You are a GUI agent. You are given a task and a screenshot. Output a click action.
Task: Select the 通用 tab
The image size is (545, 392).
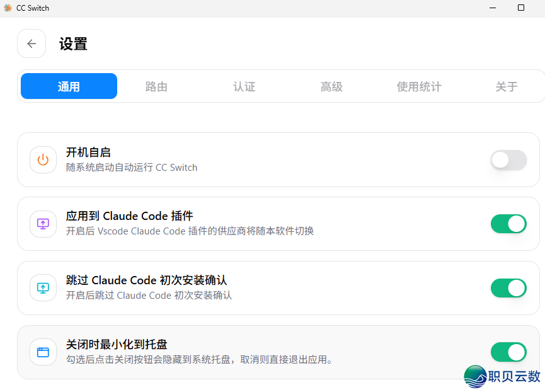69,86
